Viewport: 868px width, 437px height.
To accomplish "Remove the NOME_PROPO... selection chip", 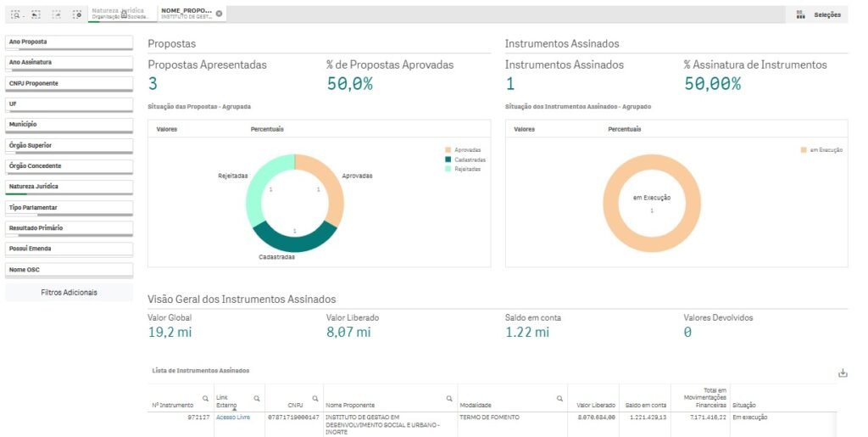I will click(x=220, y=14).
